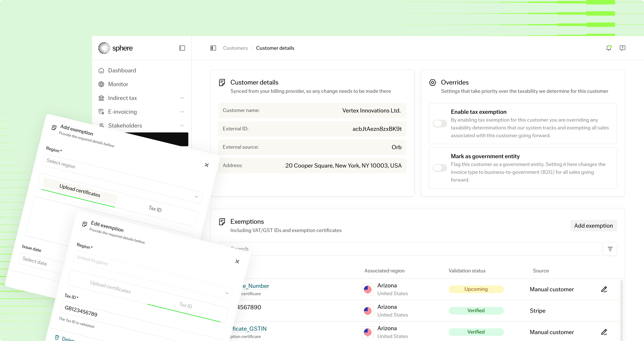The image size is (644, 341).
Task: Enable tax exemption toggle
Action: tap(440, 124)
